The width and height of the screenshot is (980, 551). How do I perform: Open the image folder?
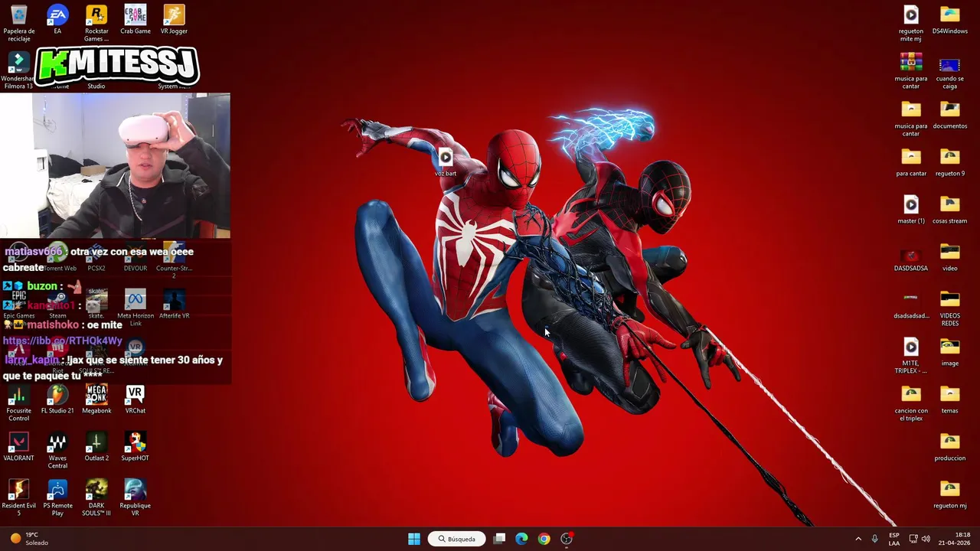(950, 352)
